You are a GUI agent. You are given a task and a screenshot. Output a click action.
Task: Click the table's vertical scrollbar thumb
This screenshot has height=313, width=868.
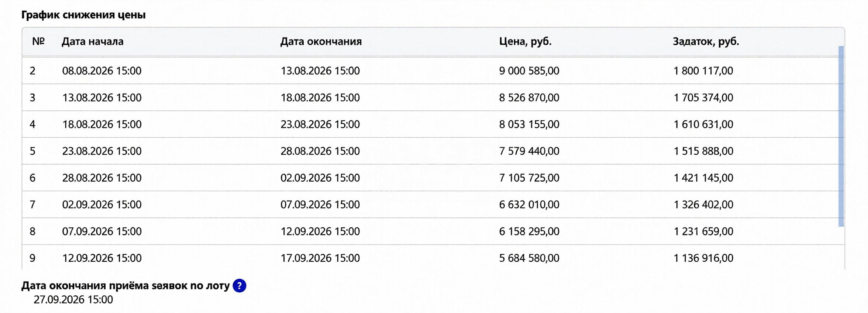[x=841, y=136]
